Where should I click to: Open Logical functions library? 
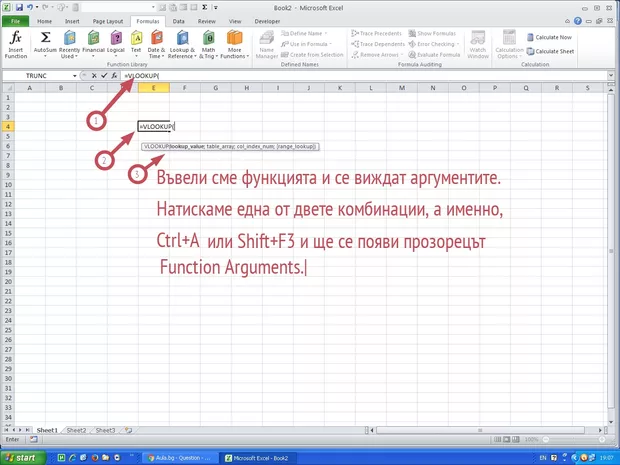coord(116,45)
